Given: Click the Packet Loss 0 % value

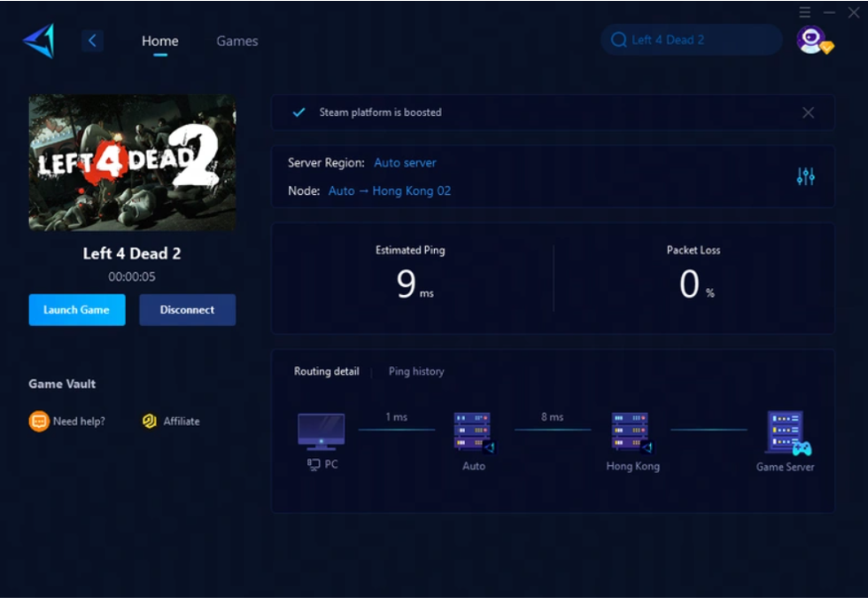Looking at the screenshot, I should coord(696,284).
